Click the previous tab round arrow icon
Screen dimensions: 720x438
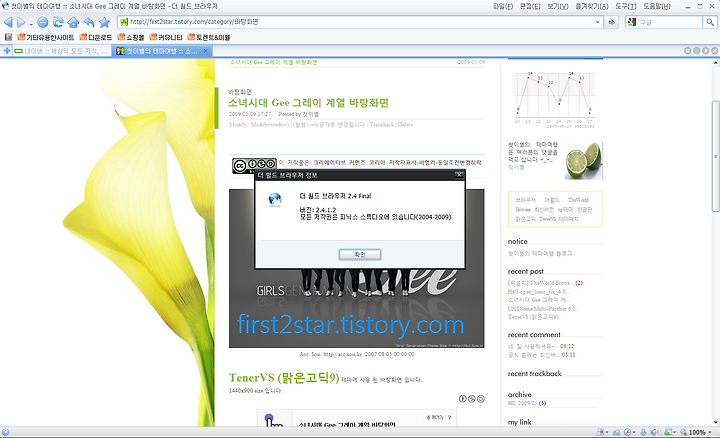tap(697, 51)
